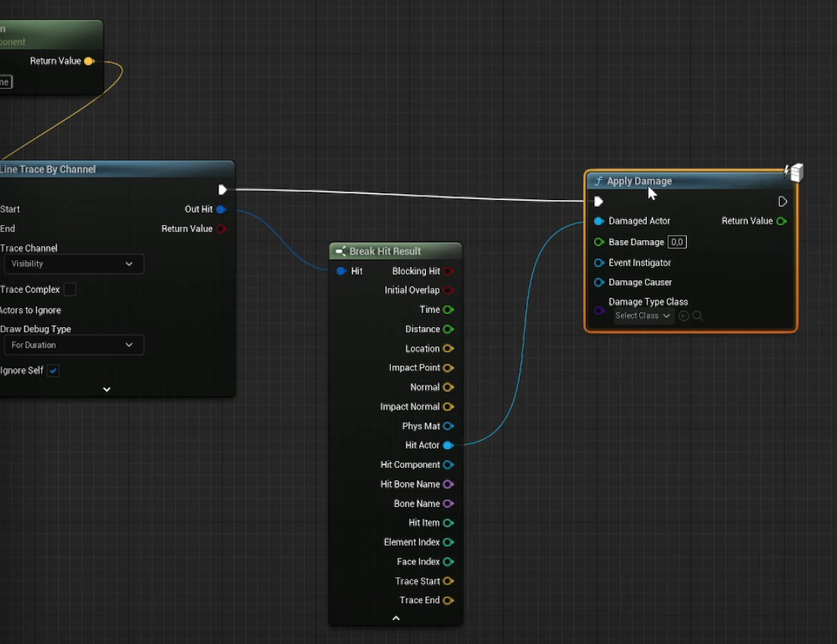Click the Out Hit output pin

pos(221,210)
